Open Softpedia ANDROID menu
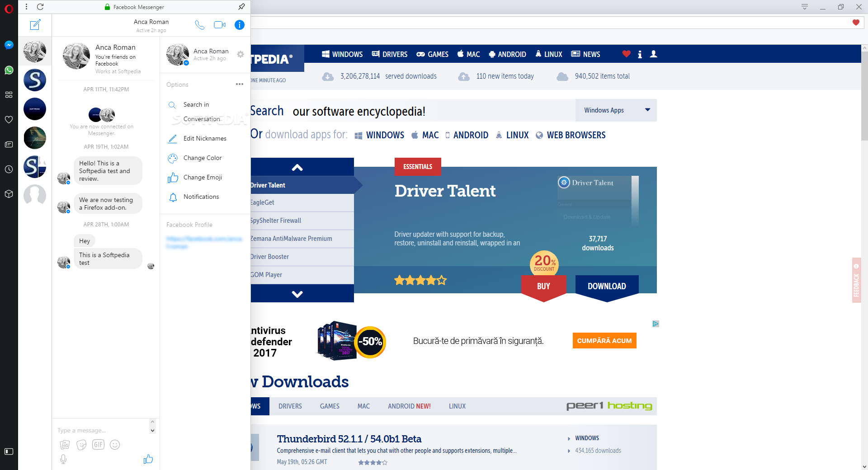The height and width of the screenshot is (470, 868). pos(508,54)
